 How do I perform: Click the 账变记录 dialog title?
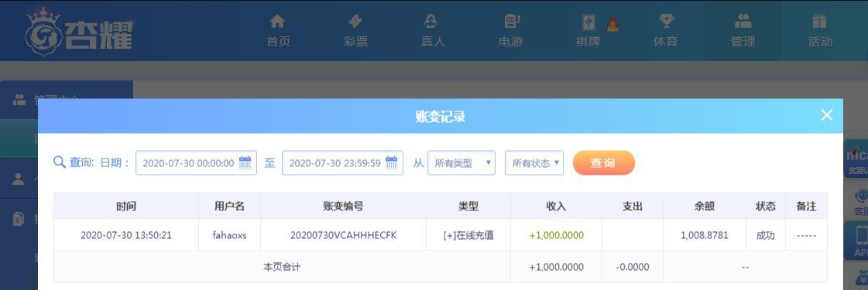point(440,117)
